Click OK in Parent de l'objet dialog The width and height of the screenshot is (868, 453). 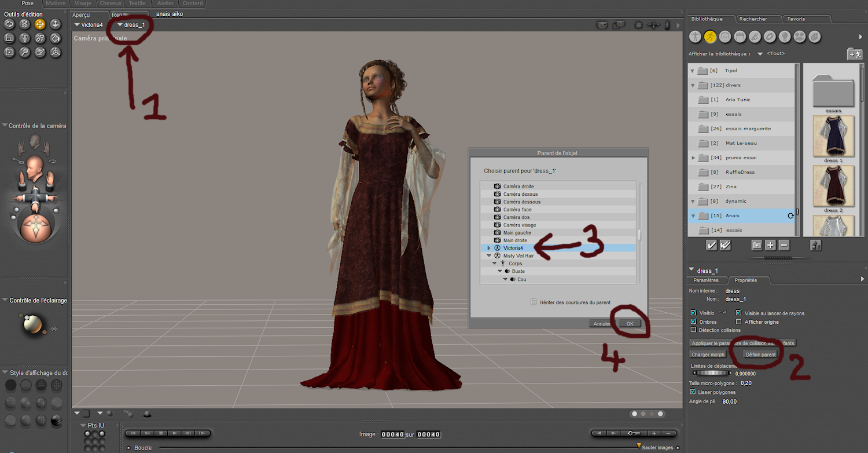click(630, 324)
